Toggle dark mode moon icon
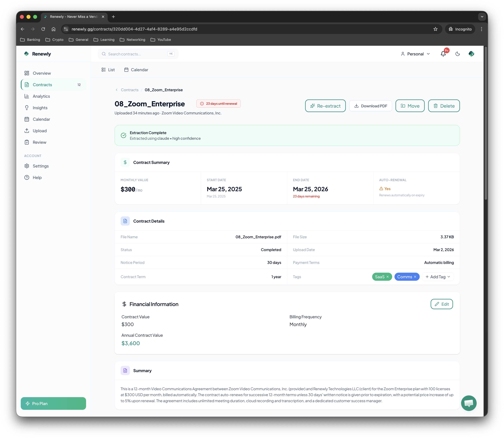Screen dimensions: 504x438 458,54
